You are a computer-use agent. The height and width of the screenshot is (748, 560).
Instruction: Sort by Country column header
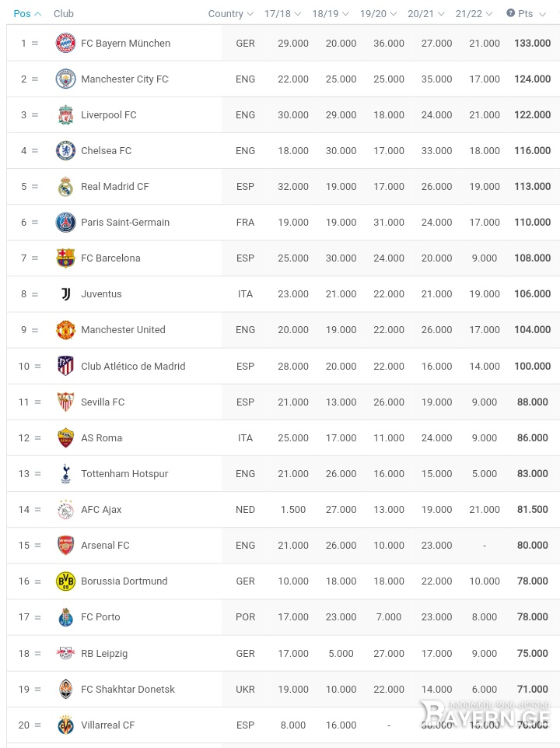click(231, 13)
